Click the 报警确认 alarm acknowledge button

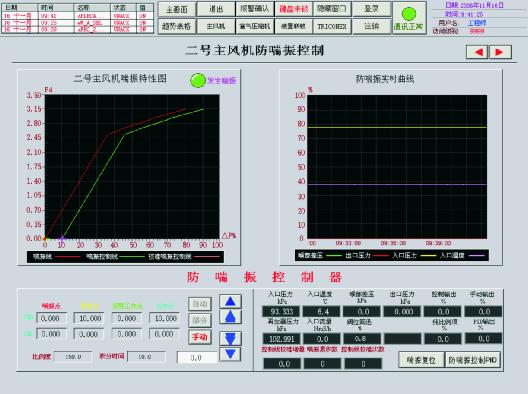[x=255, y=9]
